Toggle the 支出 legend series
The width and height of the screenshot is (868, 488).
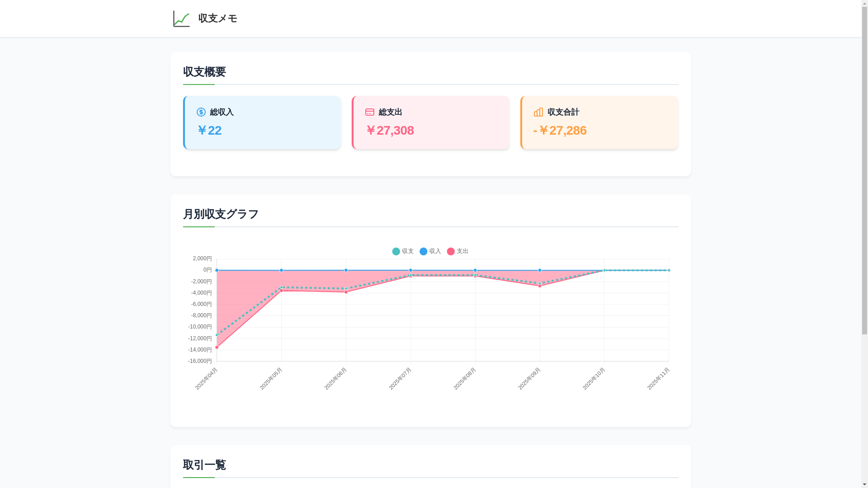click(x=458, y=251)
